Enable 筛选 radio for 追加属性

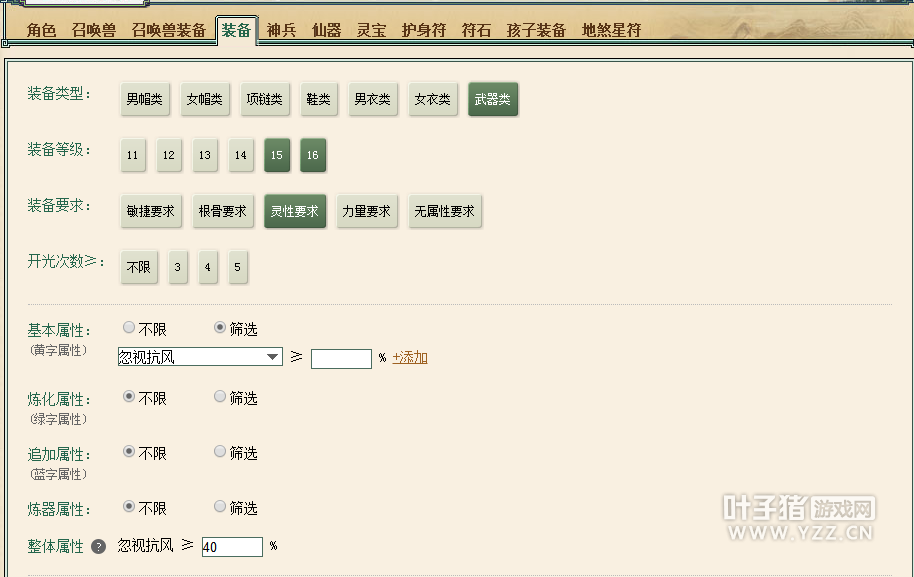[220, 452]
